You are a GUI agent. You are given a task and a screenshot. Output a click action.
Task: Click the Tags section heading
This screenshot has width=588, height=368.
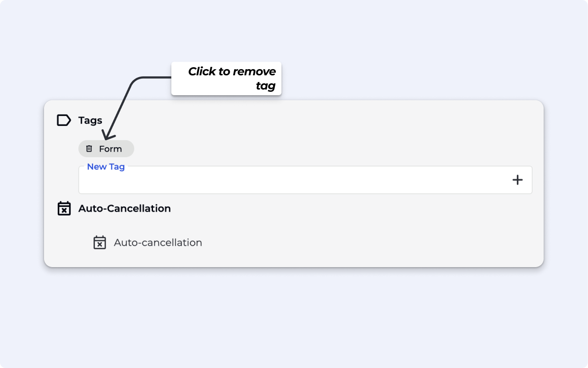90,120
